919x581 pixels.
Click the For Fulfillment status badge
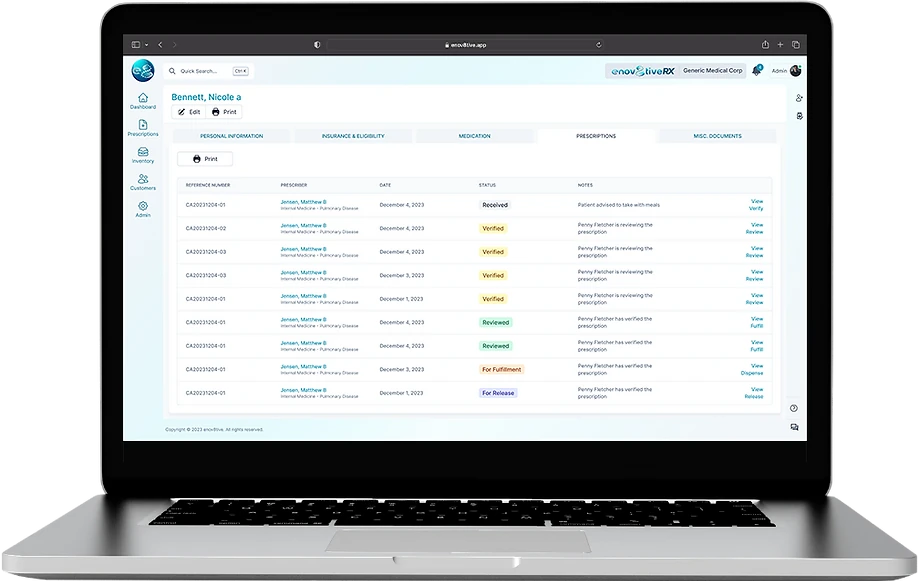pyautogui.click(x=501, y=369)
